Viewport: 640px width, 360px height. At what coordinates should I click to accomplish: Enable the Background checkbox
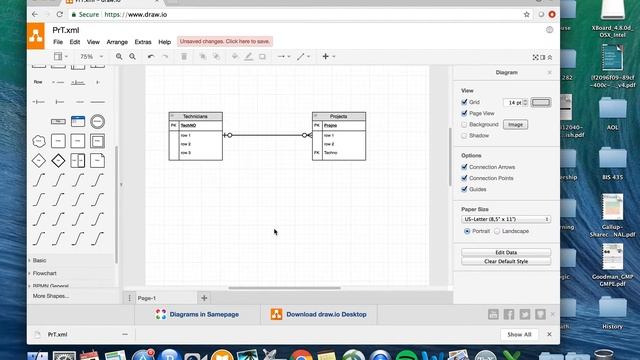click(464, 124)
